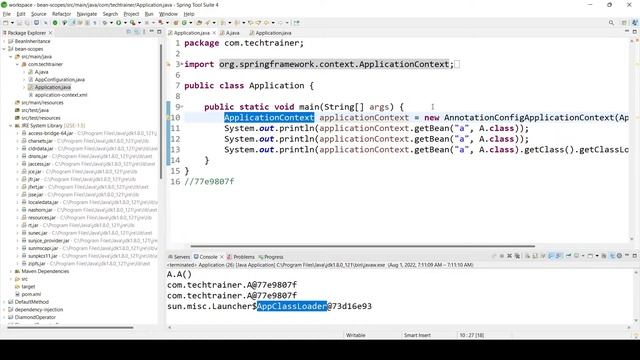The image size is (640, 360).
Task: Switch to the Progress view tab
Action: [271, 257]
